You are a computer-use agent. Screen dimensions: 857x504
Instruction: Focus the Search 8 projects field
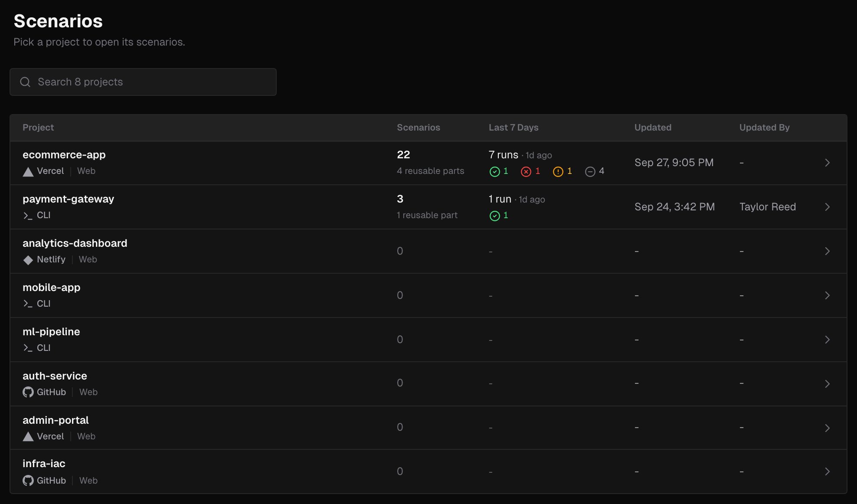143,82
